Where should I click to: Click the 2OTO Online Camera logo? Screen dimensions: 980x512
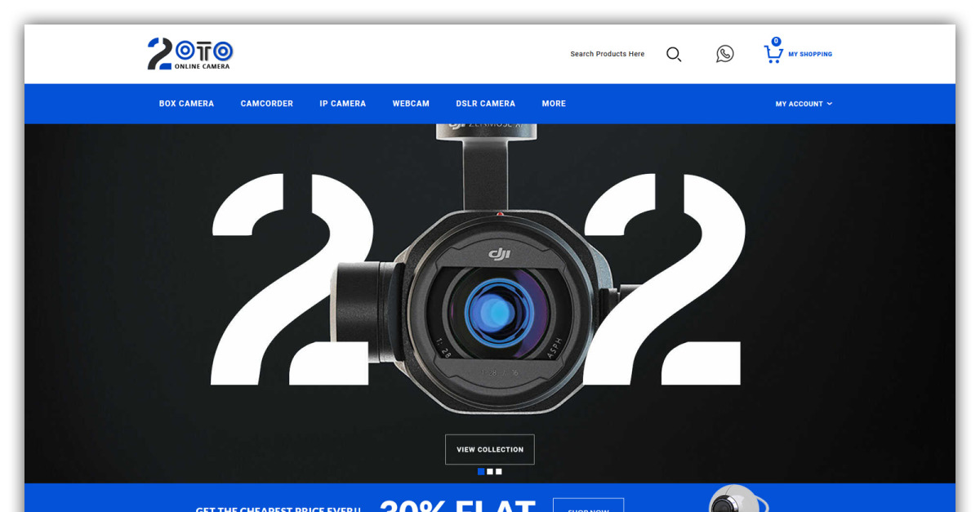[190, 54]
